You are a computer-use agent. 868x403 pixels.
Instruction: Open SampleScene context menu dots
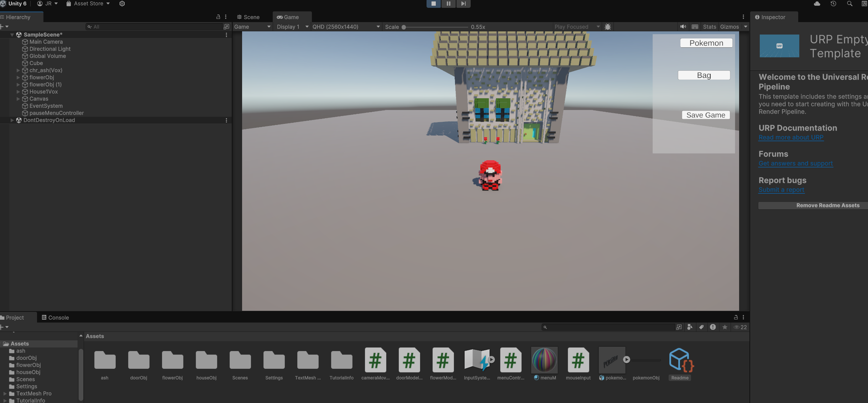226,35
